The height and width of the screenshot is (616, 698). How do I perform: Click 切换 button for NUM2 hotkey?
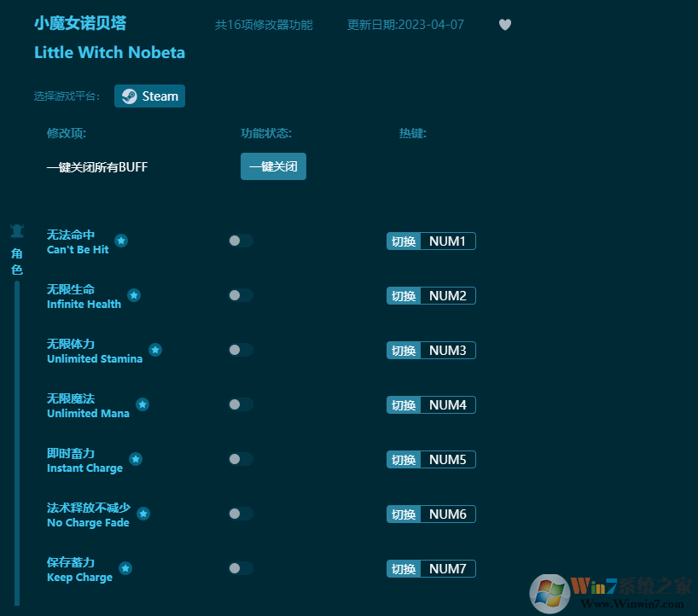pos(404,295)
